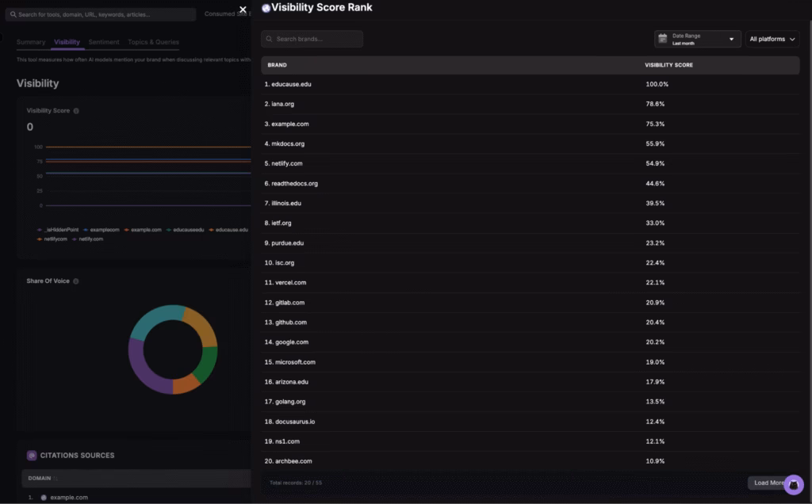Close the Visibility Score Rank panel
Viewport: 812px width, 504px height.
[x=243, y=10]
